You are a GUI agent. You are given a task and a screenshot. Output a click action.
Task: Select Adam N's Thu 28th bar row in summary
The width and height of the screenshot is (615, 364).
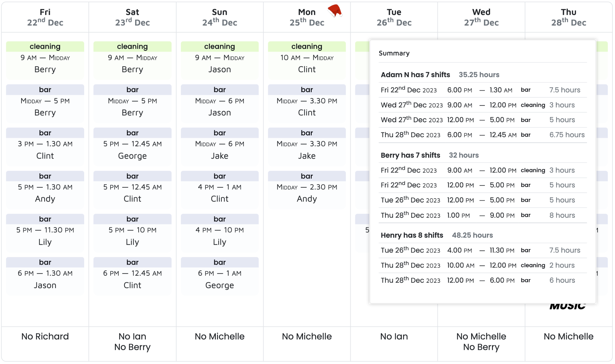tap(482, 135)
